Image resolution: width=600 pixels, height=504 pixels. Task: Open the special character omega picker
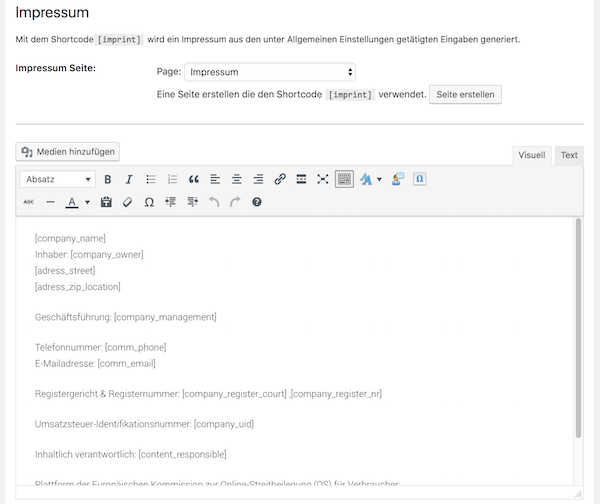[x=149, y=202]
